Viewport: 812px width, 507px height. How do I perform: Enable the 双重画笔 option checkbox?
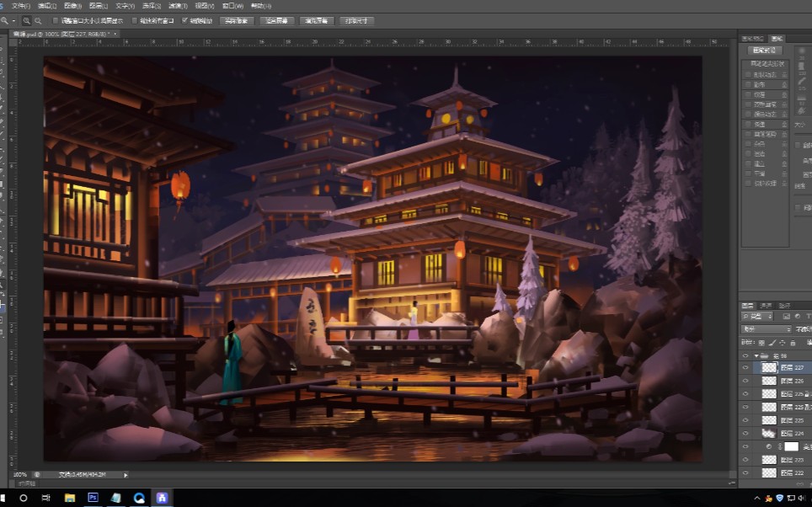(748, 104)
